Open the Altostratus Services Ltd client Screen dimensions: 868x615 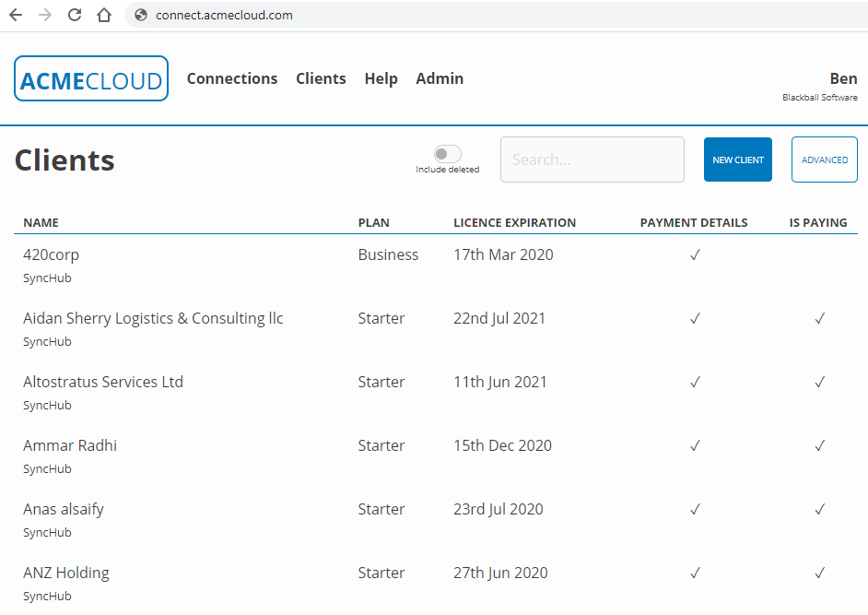(103, 383)
